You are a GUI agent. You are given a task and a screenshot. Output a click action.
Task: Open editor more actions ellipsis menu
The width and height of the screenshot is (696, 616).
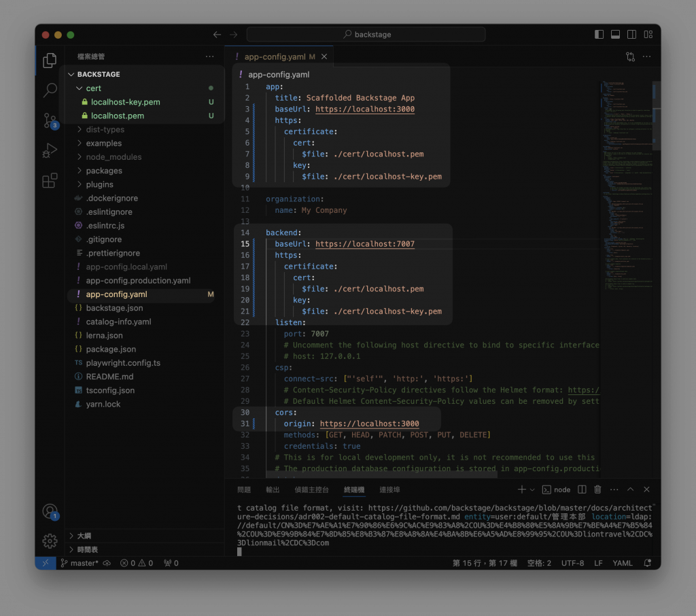point(647,56)
